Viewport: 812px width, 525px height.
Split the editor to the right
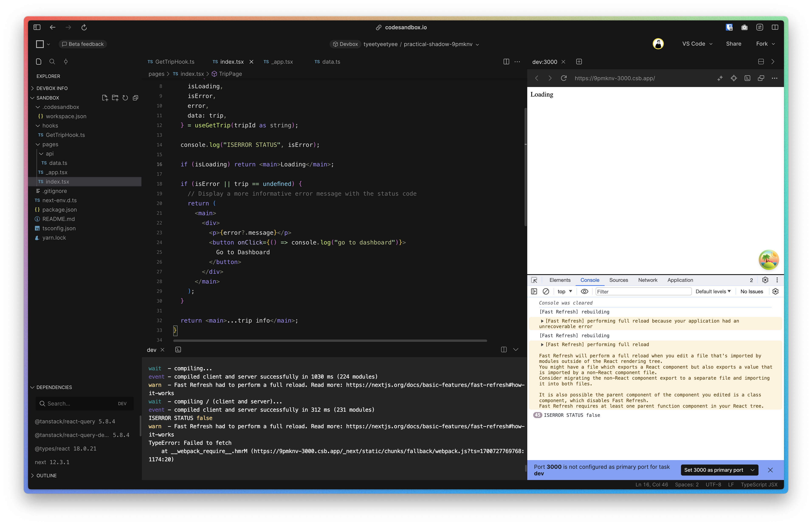point(506,62)
